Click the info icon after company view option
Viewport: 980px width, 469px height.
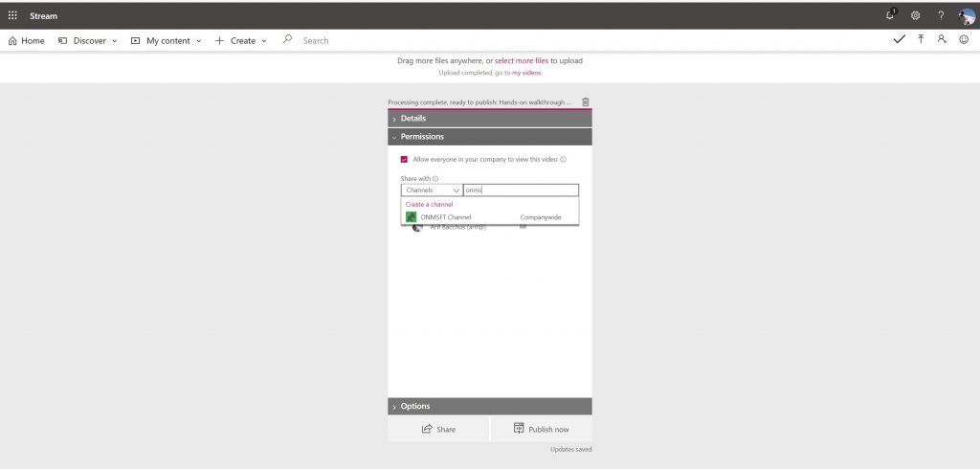563,160
